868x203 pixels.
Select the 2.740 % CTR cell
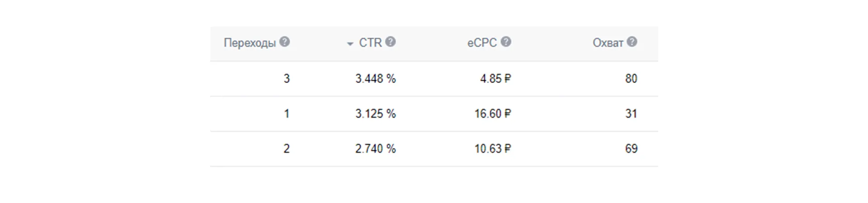(x=375, y=149)
